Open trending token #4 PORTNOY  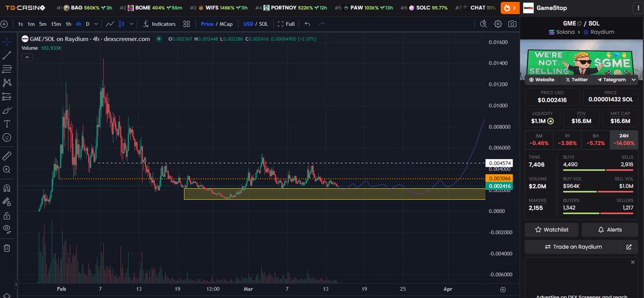point(291,8)
